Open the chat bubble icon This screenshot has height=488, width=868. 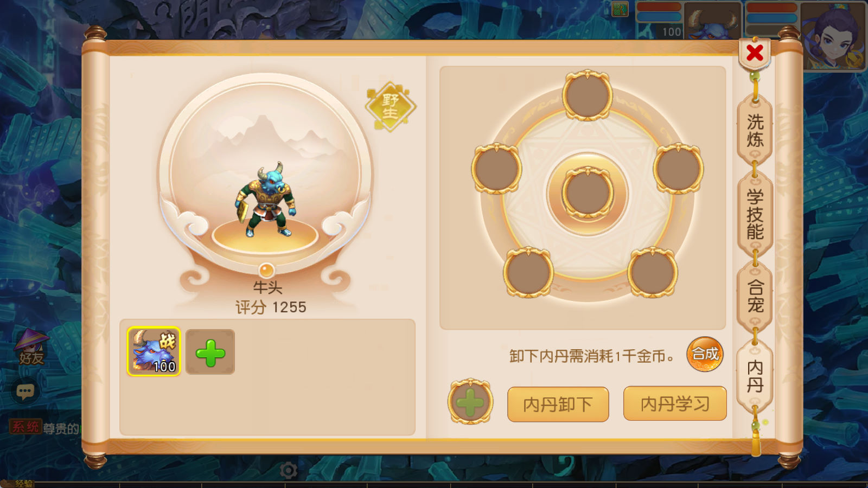click(x=25, y=391)
